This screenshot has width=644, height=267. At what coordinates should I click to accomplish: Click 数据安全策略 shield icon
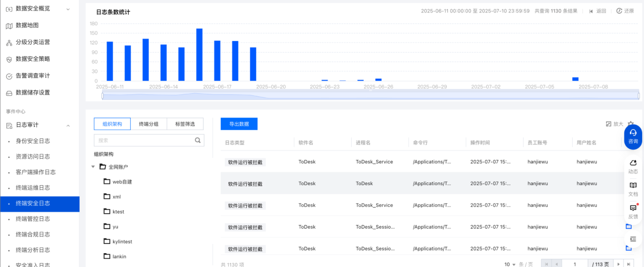[9, 60]
